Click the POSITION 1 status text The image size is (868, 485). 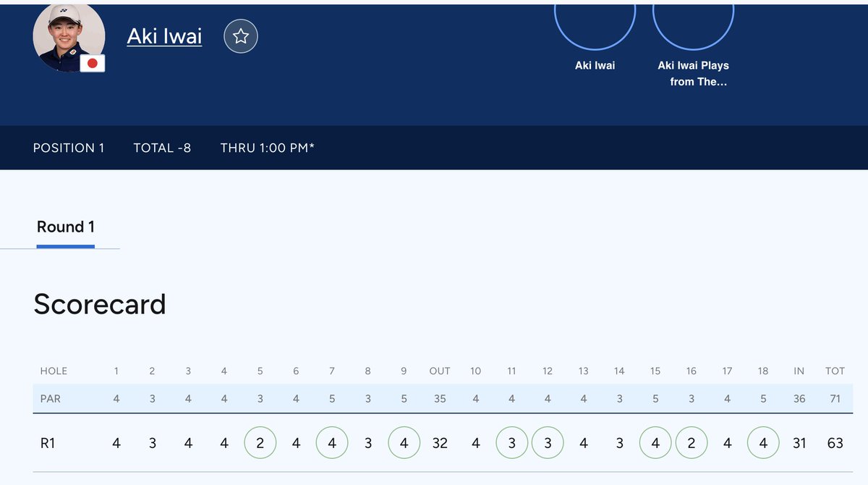tap(69, 148)
